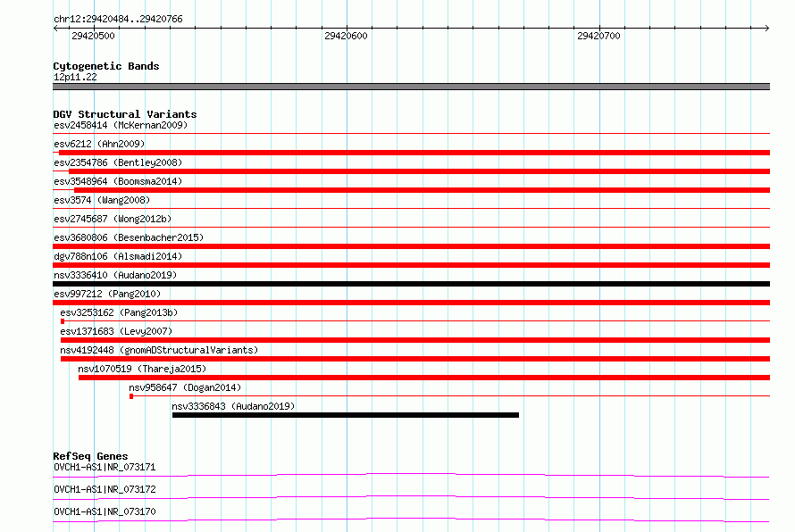Click the red esv6212 variant bar

tap(414, 153)
